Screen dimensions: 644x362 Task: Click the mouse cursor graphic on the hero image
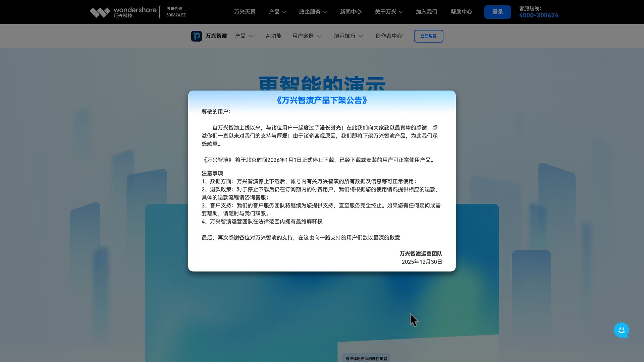coord(413,319)
